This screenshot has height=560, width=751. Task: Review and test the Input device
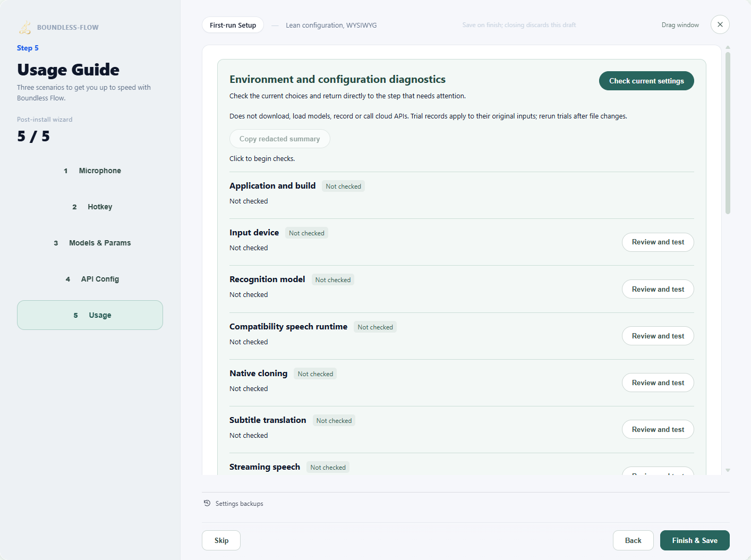(658, 242)
